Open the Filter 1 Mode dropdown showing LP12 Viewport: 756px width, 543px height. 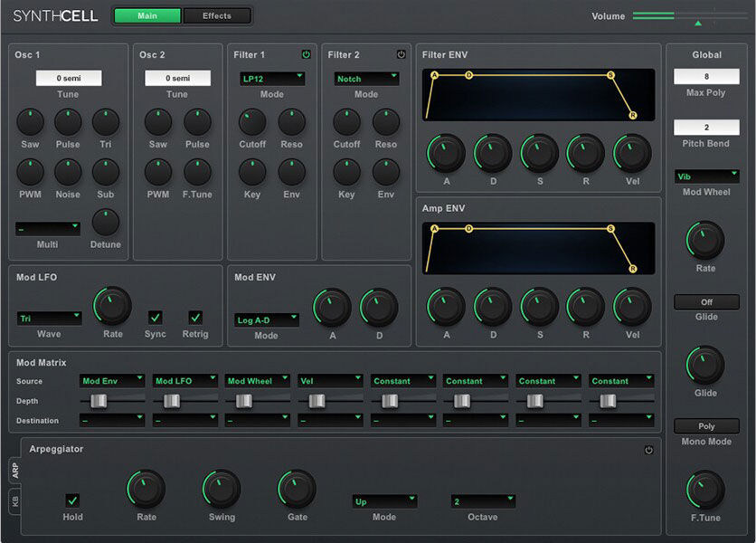click(x=272, y=79)
